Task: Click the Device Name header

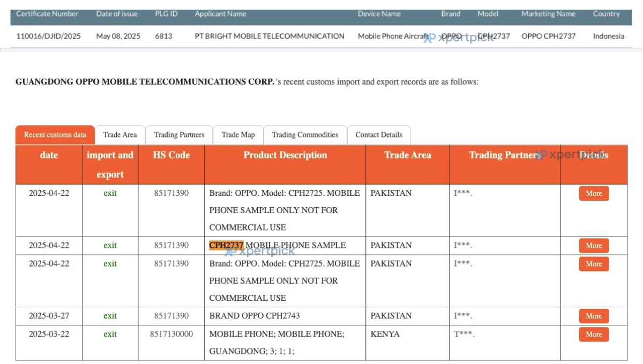Action: (x=379, y=14)
